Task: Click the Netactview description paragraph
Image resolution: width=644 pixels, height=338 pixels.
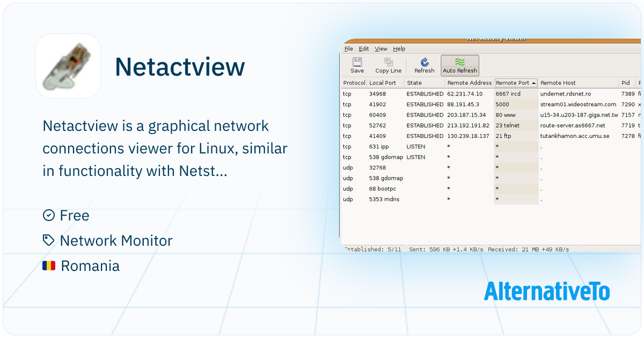Action: 165,149
